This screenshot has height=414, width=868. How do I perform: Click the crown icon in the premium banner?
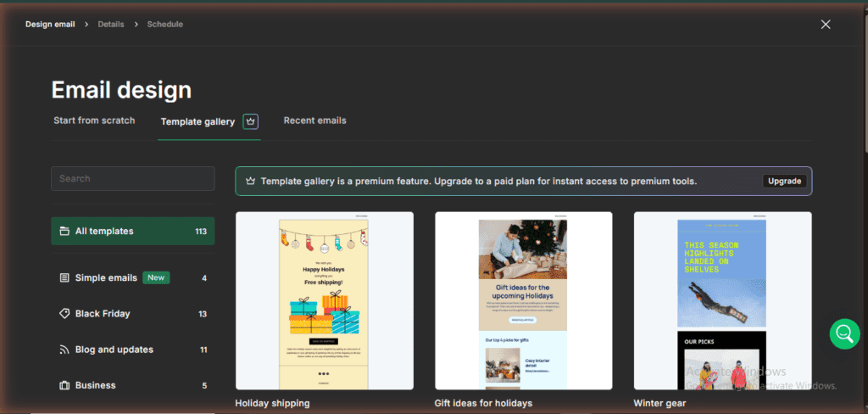click(250, 182)
